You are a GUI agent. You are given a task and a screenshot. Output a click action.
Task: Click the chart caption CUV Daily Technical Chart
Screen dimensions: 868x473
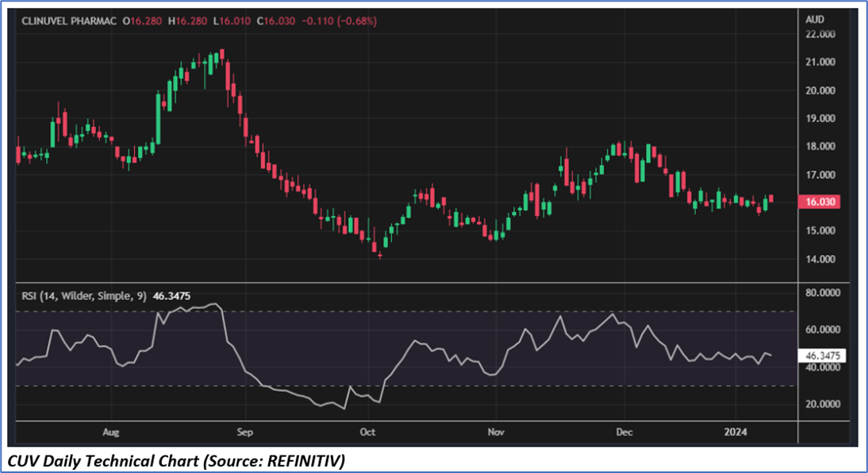177,460
